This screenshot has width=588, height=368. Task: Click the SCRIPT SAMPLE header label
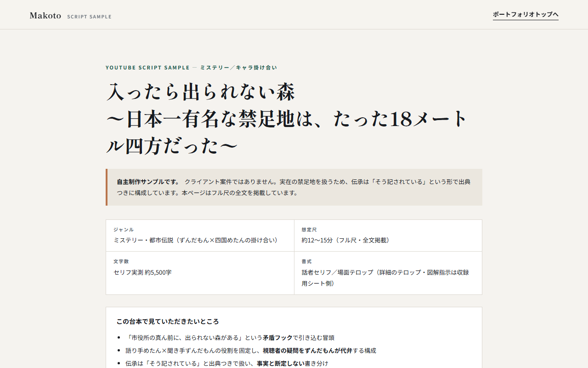(89, 17)
